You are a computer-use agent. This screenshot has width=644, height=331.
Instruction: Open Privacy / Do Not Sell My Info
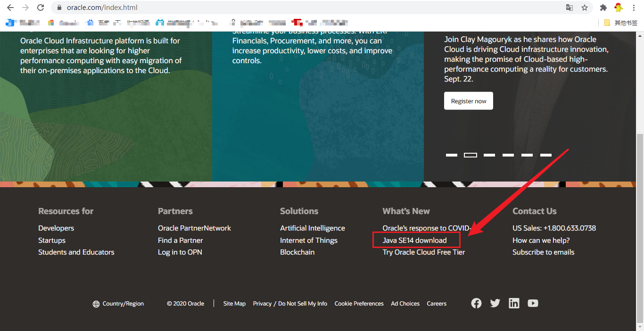coord(290,304)
